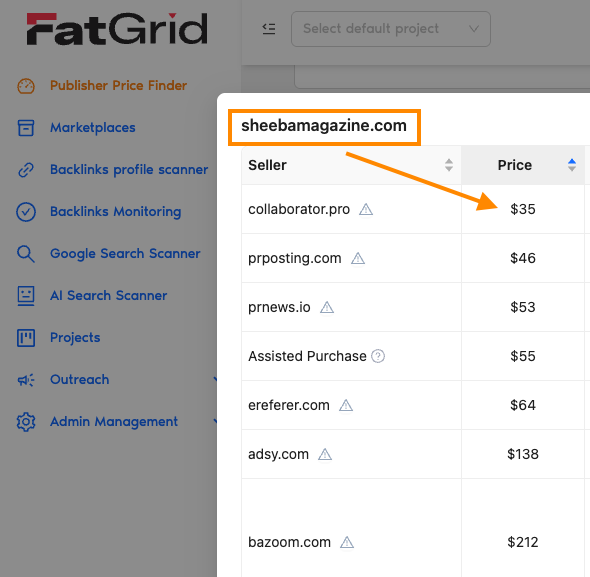Image resolution: width=590 pixels, height=577 pixels.
Task: Select the prnews.io seller name
Action: pos(279,307)
